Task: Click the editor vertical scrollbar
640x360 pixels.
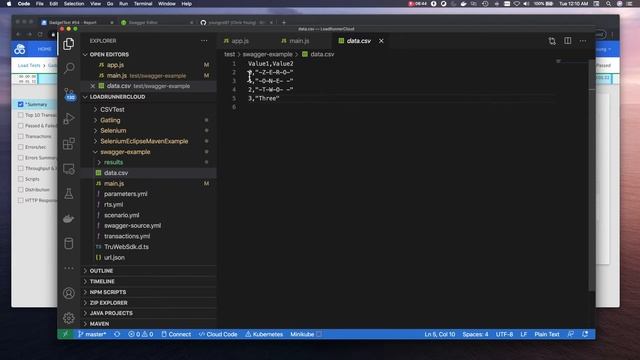Action: (x=592, y=176)
